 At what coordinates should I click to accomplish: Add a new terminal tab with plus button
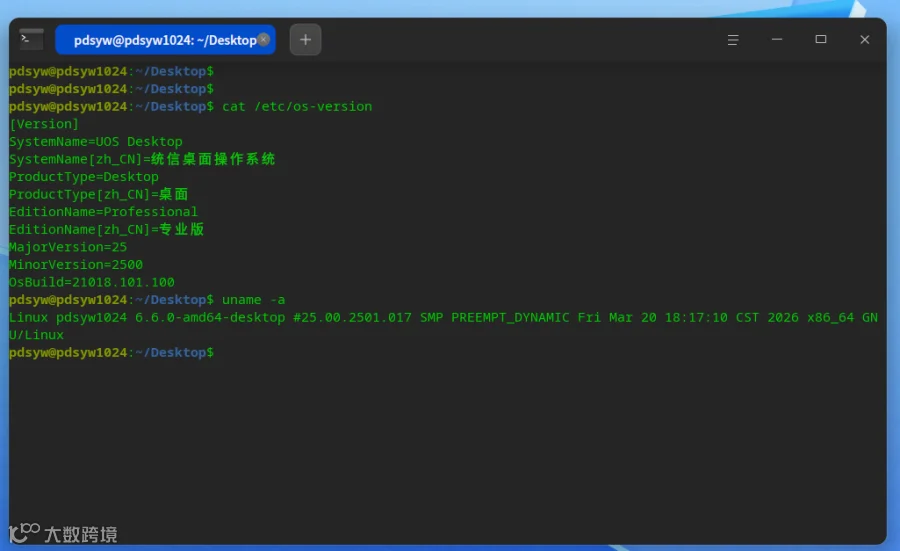pyautogui.click(x=305, y=40)
